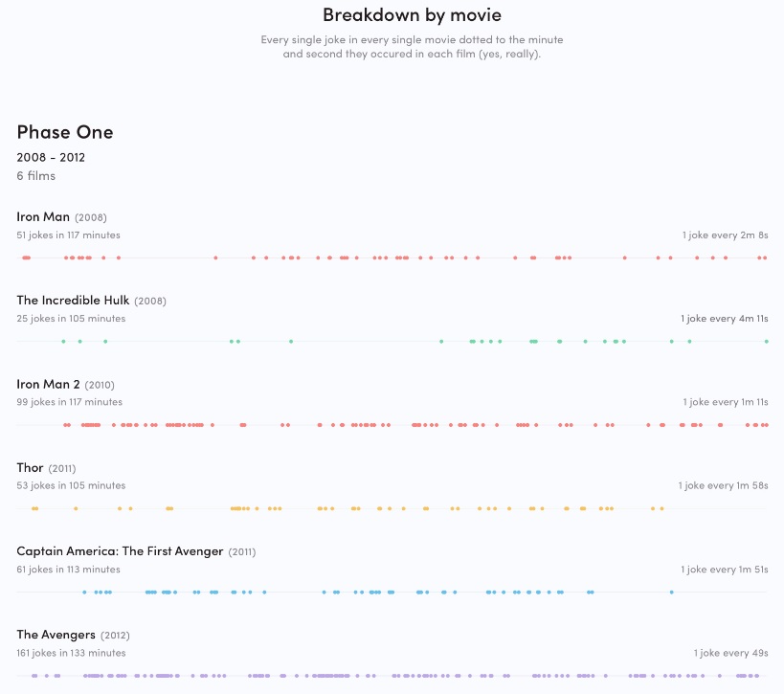Viewport: 784px width, 694px height.
Task: Click '1 joke every 4m 11s' label
Action: [x=724, y=319]
